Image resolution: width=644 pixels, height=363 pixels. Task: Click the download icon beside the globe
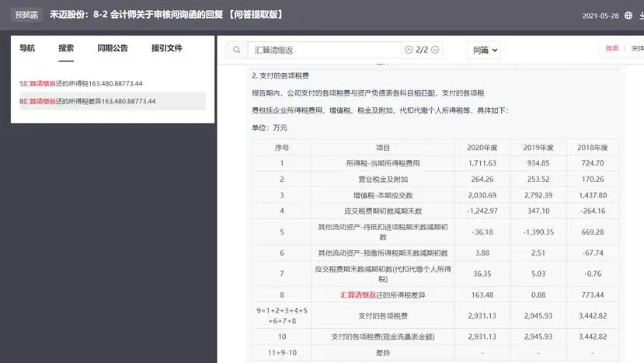coord(641,16)
